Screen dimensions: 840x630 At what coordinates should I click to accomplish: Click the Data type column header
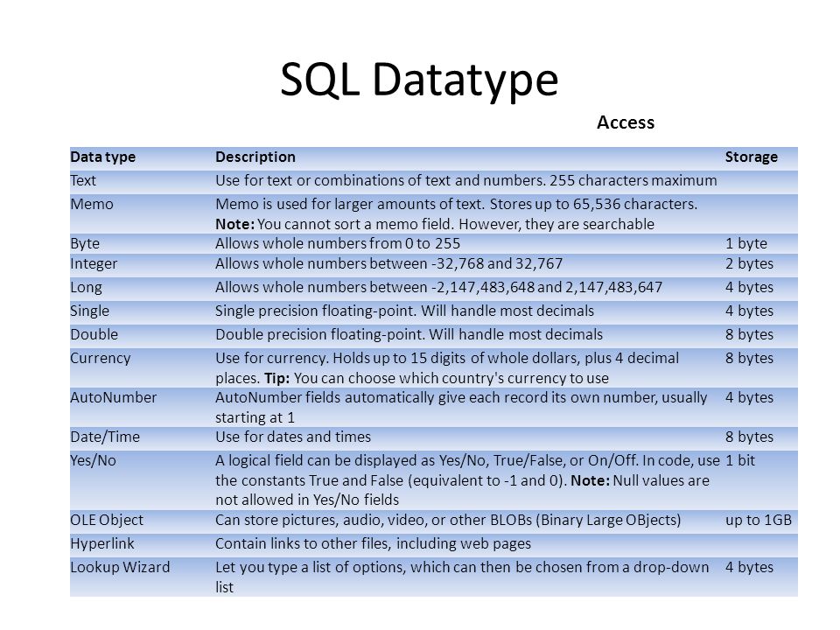103,157
